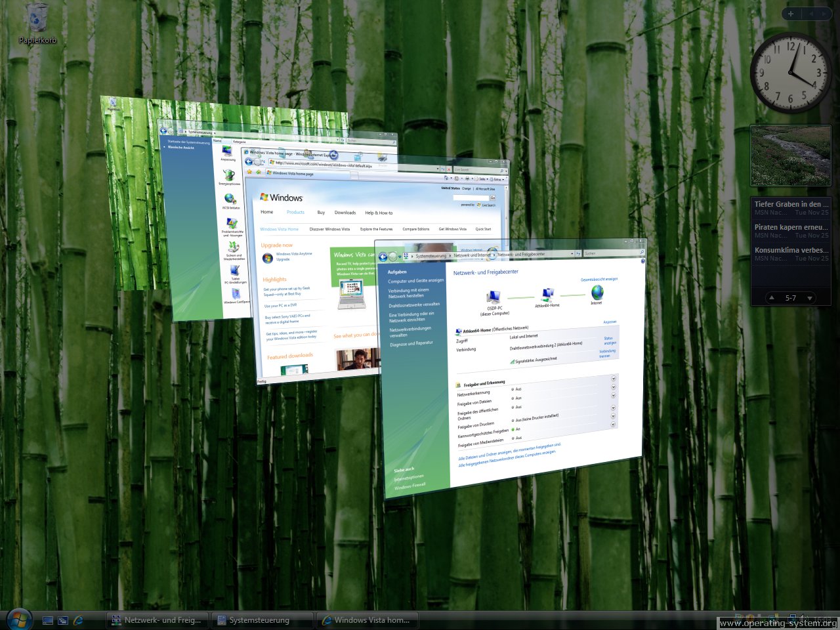Click Anpassen link for Athlon64-Home network
This screenshot has height=630, width=840.
coord(610,322)
